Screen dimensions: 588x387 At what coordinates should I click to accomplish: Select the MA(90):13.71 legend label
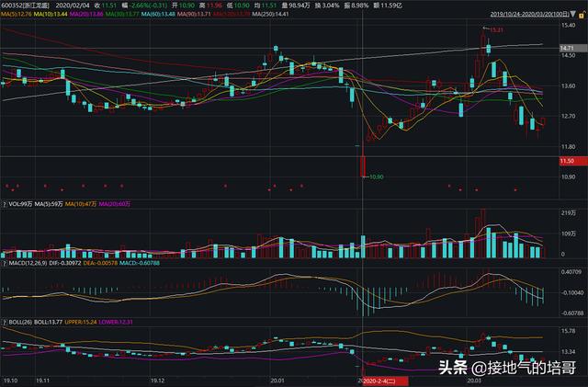194,15
